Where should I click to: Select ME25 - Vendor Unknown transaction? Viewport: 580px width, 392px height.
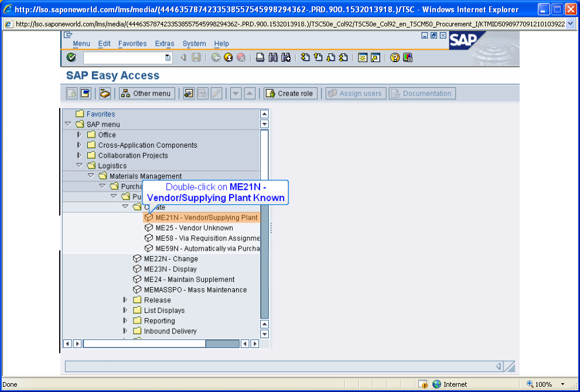(x=194, y=228)
